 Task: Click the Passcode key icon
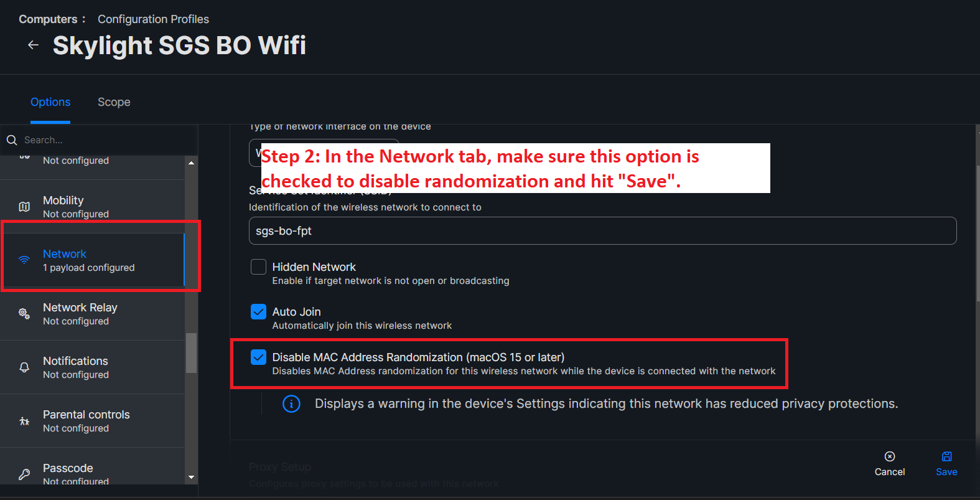tap(24, 474)
